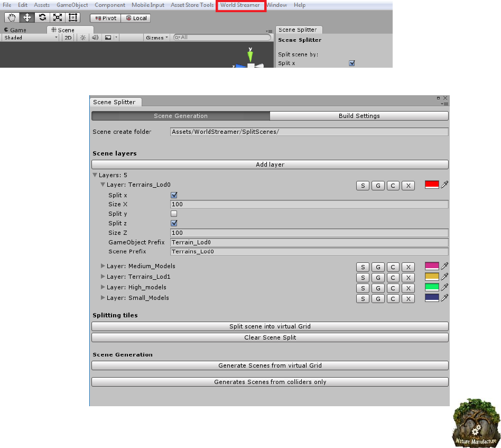The height and width of the screenshot is (448, 501).
Task: Toggle 2D view mode
Action: click(x=68, y=38)
